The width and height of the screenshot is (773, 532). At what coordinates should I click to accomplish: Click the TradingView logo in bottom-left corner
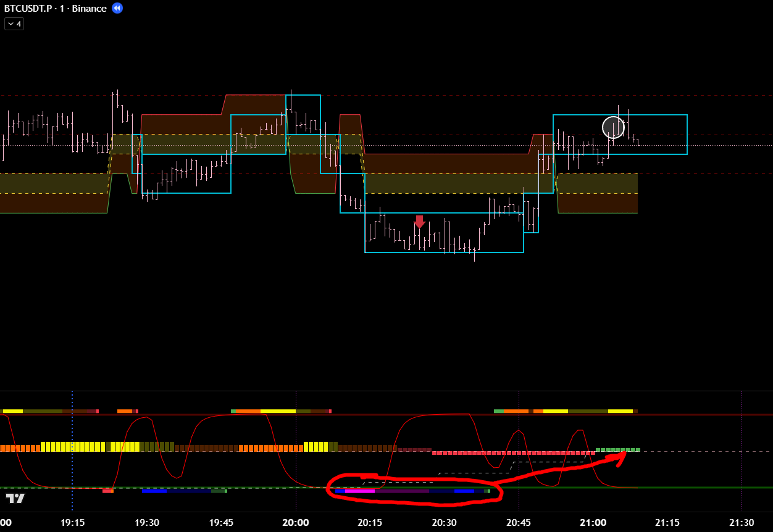coord(15,498)
